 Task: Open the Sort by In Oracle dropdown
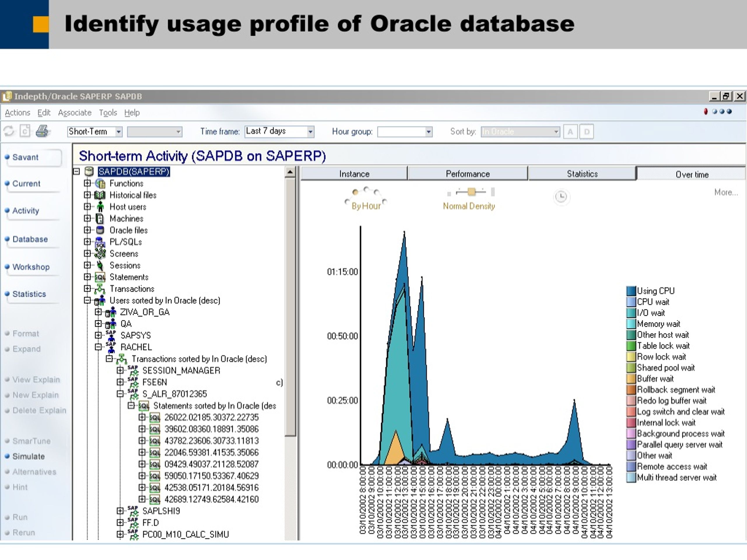tap(556, 132)
